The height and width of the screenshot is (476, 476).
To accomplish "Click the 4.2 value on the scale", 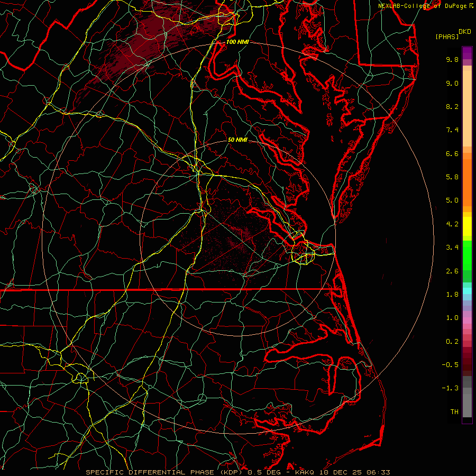I will coord(452,224).
